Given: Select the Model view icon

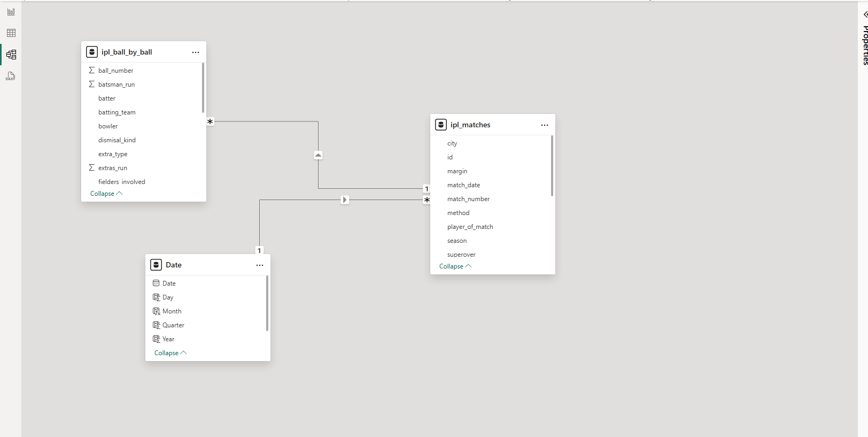Looking at the screenshot, I should point(11,55).
